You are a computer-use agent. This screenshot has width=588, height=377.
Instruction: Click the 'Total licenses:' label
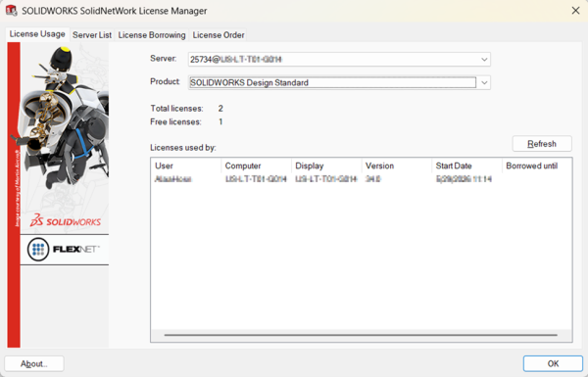click(176, 109)
